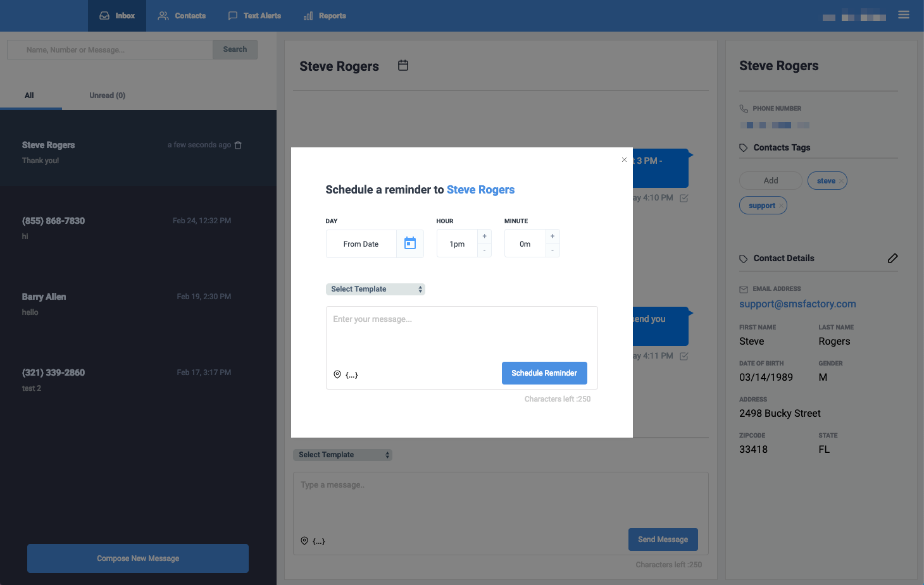Screen dimensions: 924x585
Task: Decrease the minute with minus button
Action: 553,250
